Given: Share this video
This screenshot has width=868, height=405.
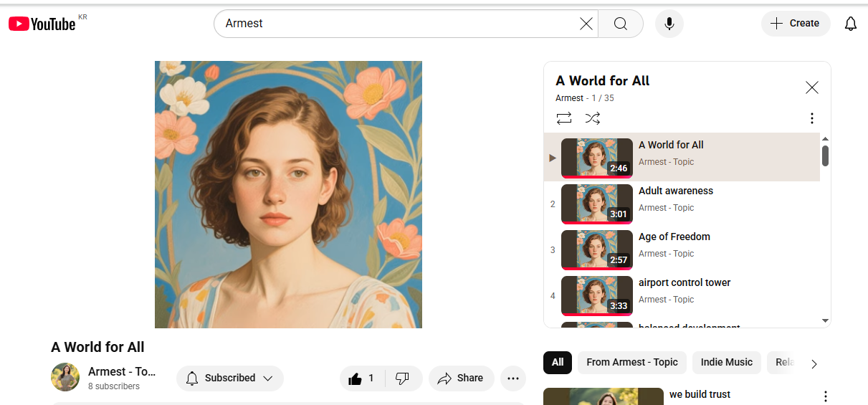Looking at the screenshot, I should pyautogui.click(x=462, y=378).
